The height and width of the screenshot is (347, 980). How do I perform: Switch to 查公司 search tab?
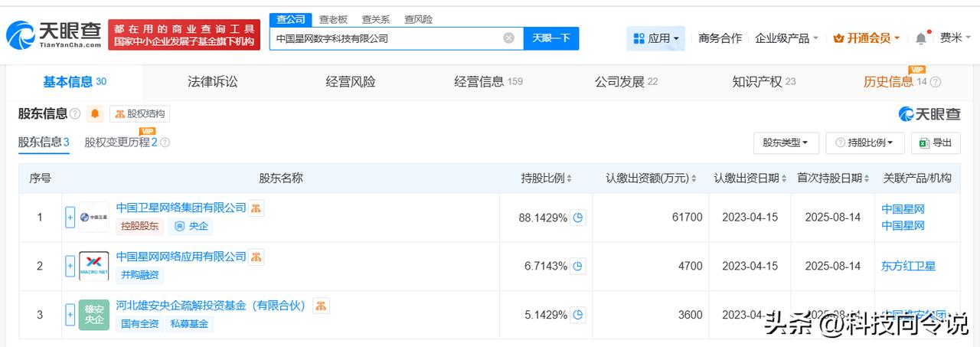pyautogui.click(x=291, y=19)
